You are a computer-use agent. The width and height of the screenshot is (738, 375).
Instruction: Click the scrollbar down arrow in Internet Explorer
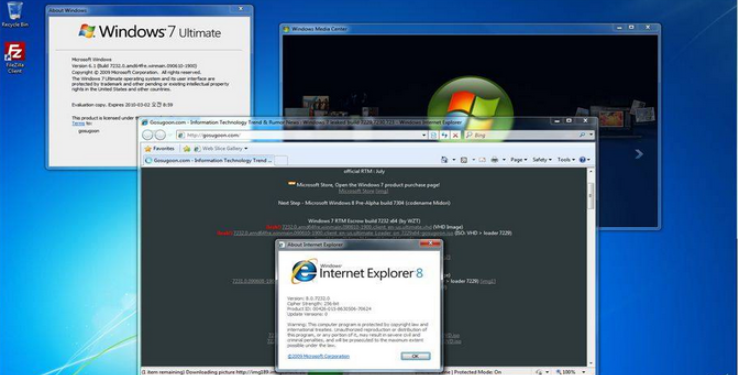tap(591, 362)
